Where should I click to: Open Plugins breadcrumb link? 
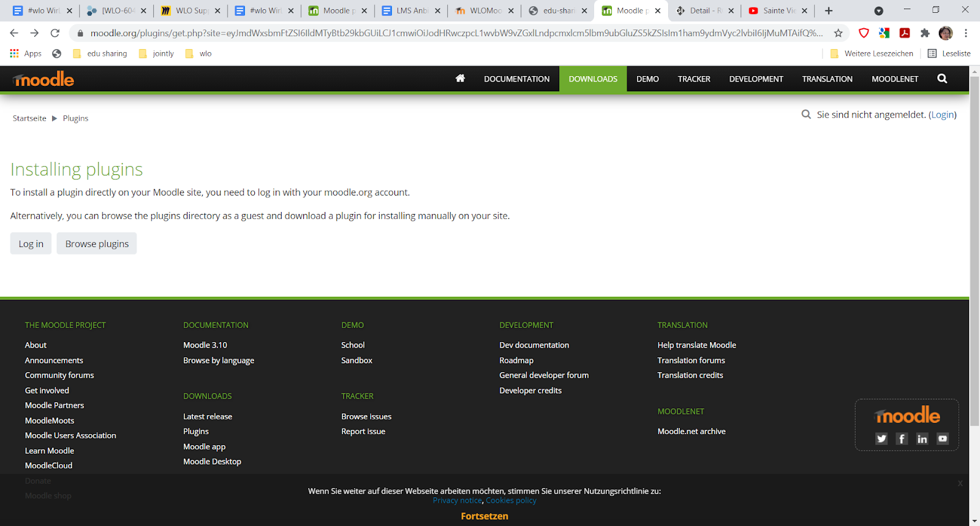tap(75, 118)
